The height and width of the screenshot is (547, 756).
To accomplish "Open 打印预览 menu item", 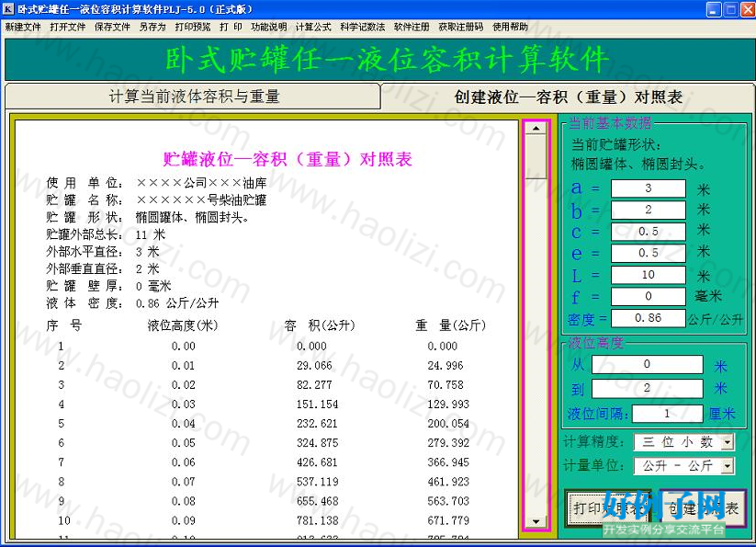I will tap(192, 27).
